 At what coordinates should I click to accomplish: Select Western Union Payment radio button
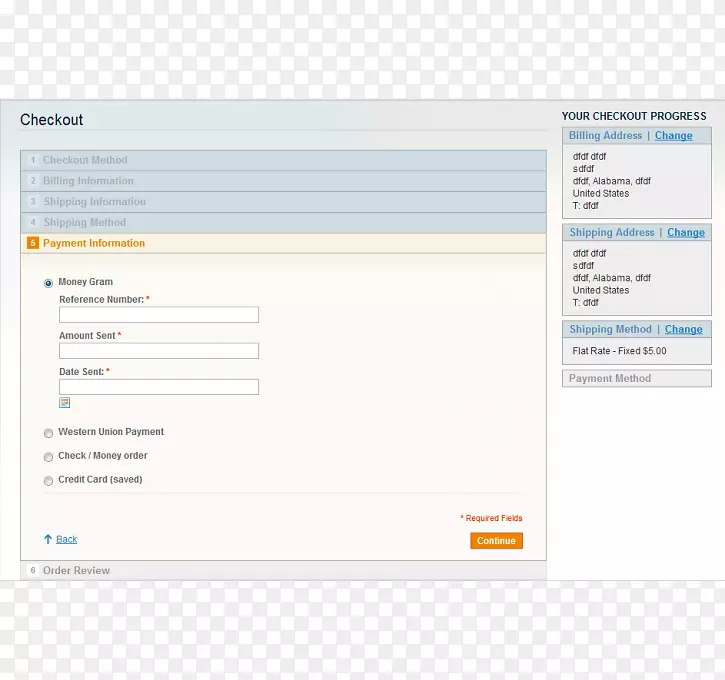[x=48, y=433]
